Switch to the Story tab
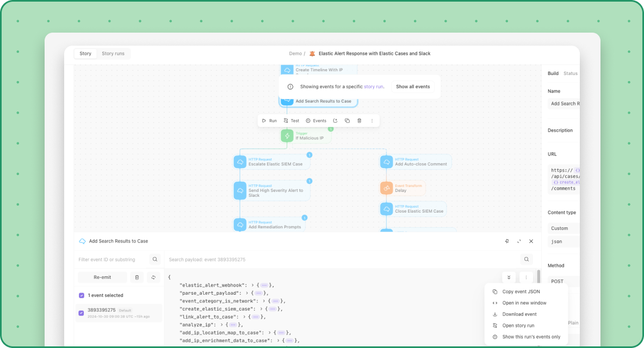 85,53
